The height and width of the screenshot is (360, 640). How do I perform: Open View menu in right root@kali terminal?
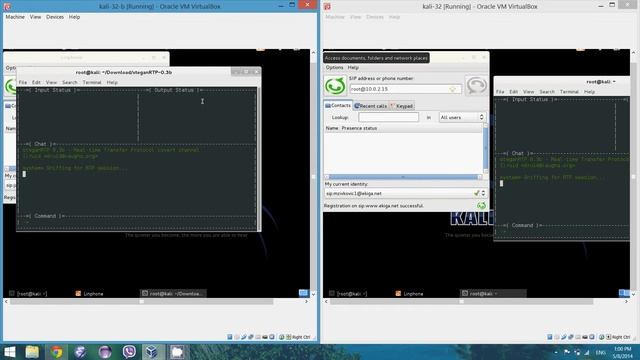(x=529, y=92)
